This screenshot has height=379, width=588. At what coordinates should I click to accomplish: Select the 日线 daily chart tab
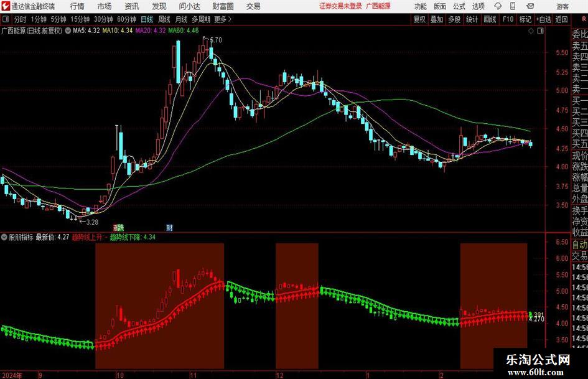[147, 19]
